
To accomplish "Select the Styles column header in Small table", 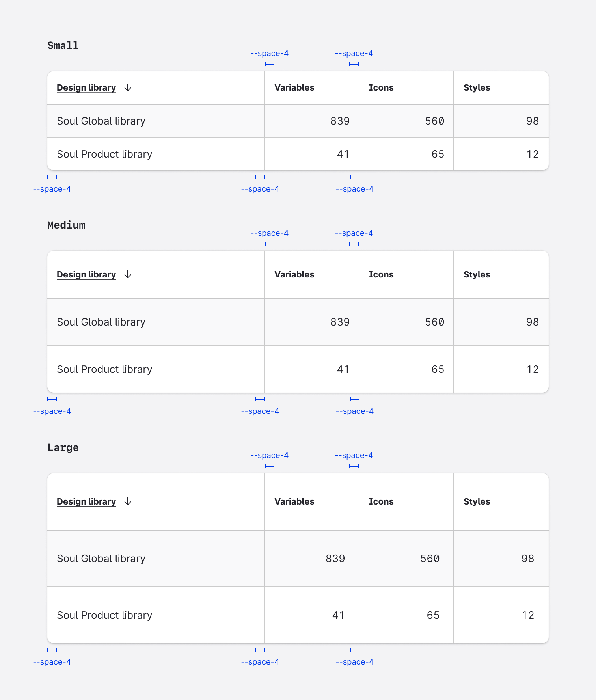I will (x=477, y=88).
